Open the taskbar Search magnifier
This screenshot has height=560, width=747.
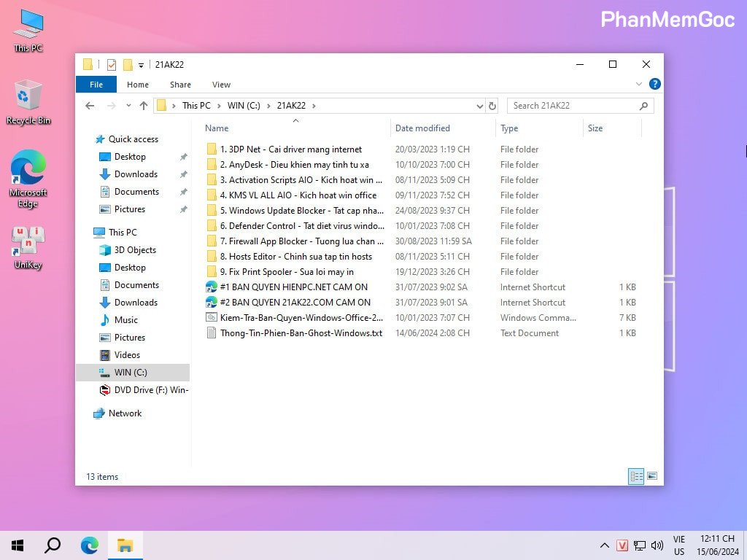(x=53, y=545)
